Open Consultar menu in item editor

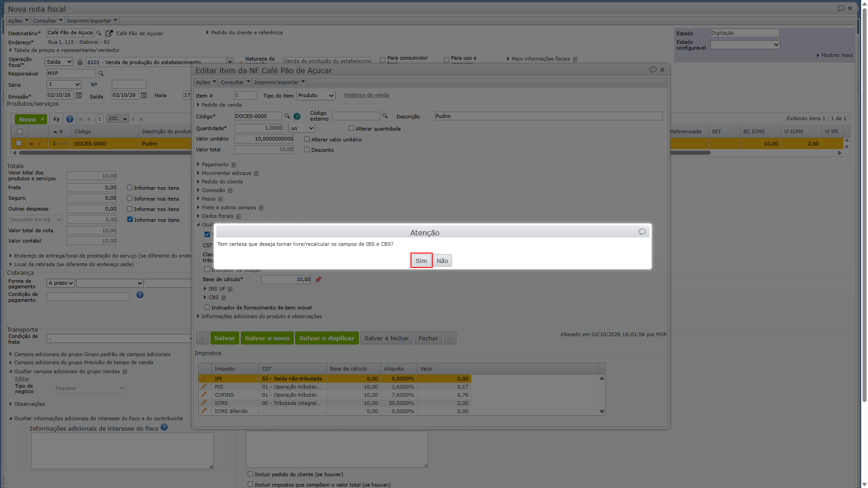point(235,82)
